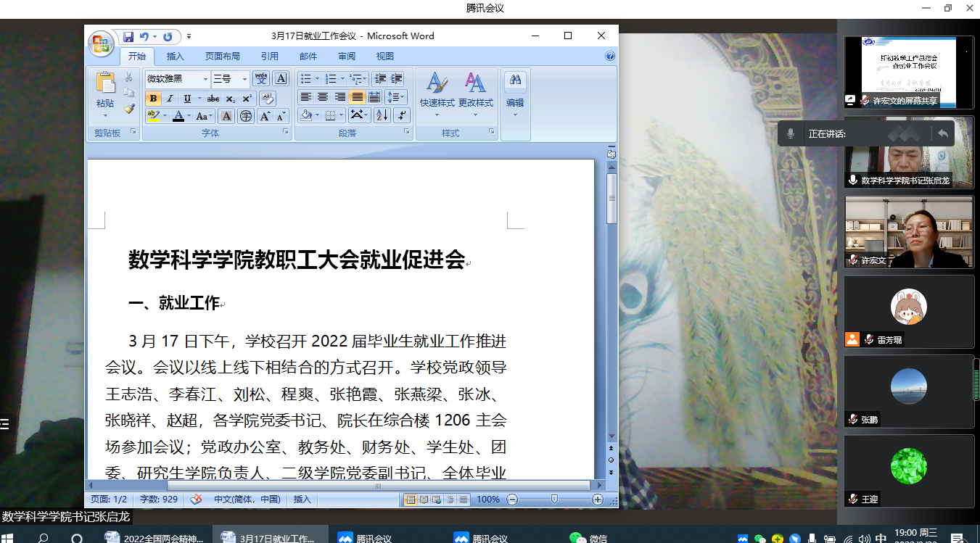The height and width of the screenshot is (543, 980).
Task: Open the 审阅 ribbon tab
Action: coord(347,56)
